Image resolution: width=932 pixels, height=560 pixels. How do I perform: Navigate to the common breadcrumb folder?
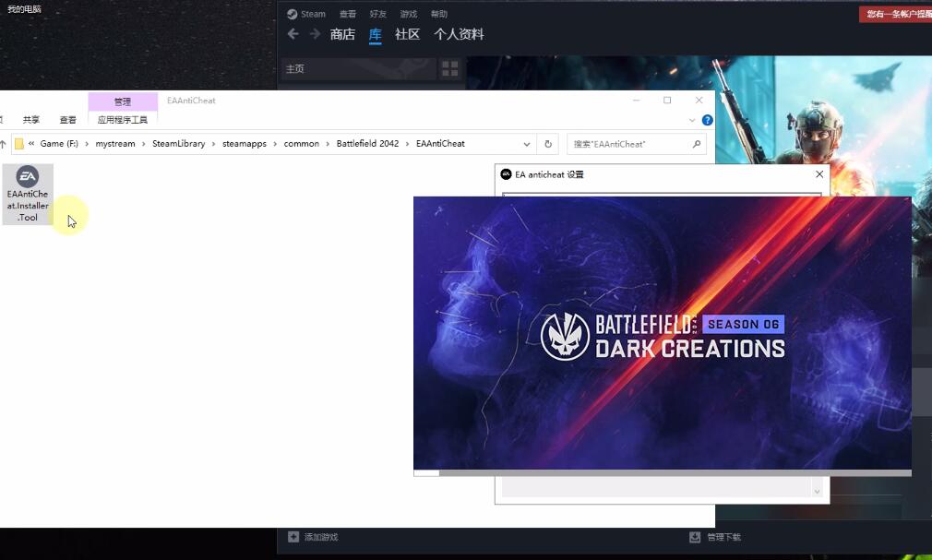pyautogui.click(x=302, y=144)
